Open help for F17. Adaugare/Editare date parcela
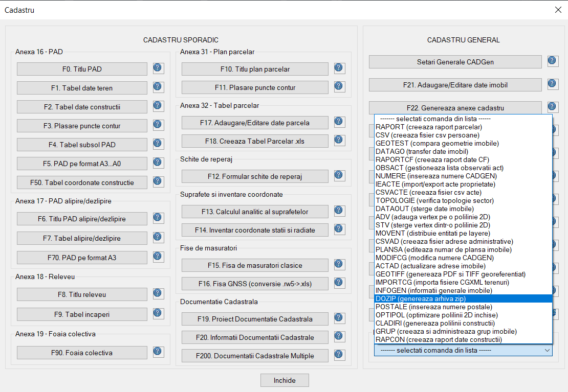 click(339, 122)
